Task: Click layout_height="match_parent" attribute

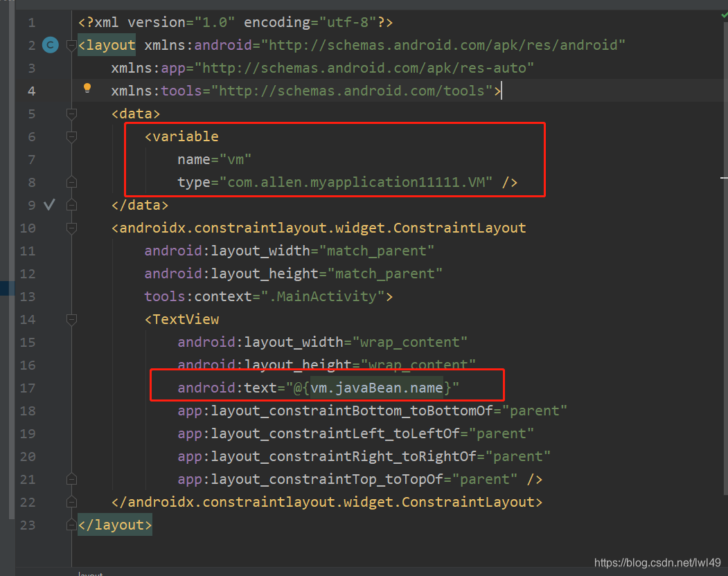Action: pyautogui.click(x=294, y=274)
